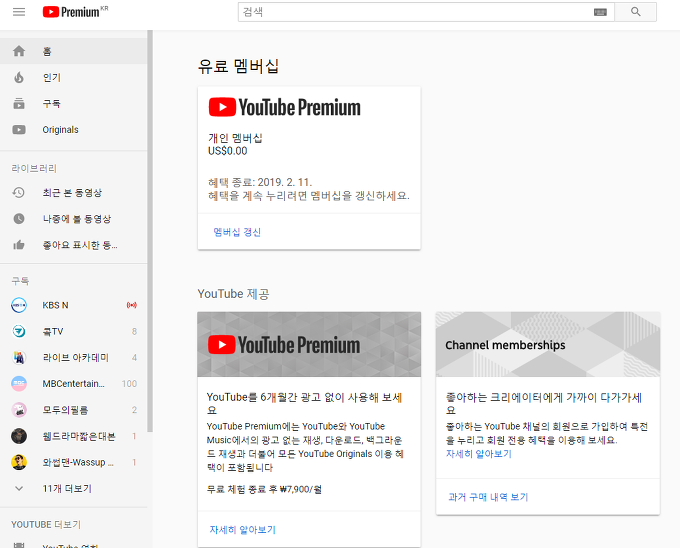Screen dimensions: 680x548
Task: Open the Originals sidebar icon
Action: pos(19,130)
